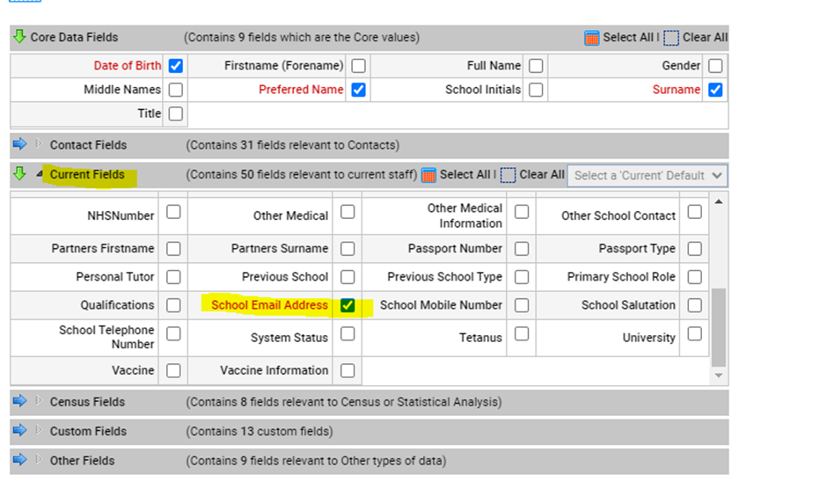Uncheck the Date of Birth checkbox

click(x=176, y=66)
